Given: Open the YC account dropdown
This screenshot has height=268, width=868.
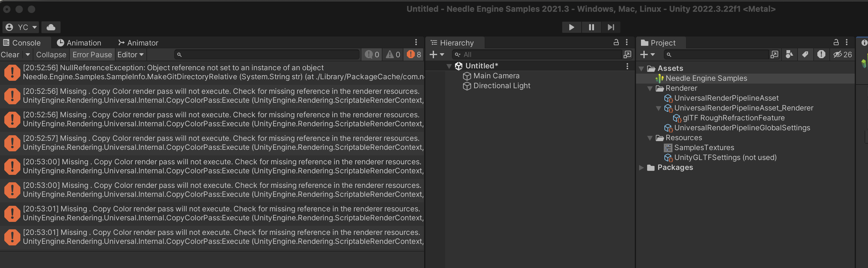Looking at the screenshot, I should tap(21, 27).
